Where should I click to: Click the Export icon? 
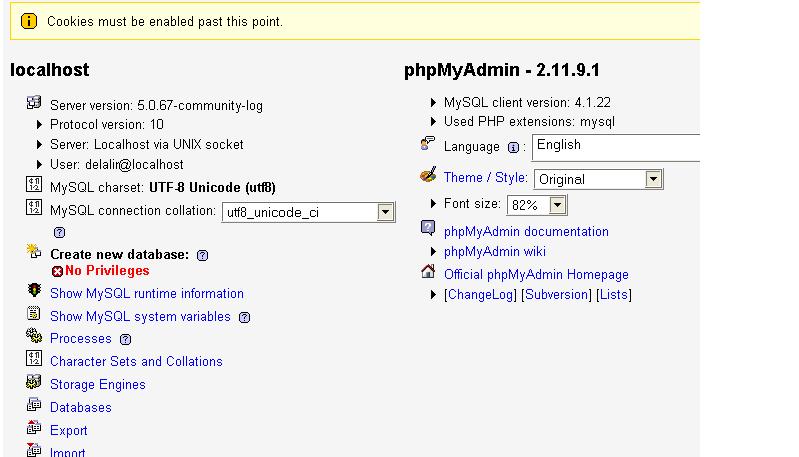[x=34, y=427]
